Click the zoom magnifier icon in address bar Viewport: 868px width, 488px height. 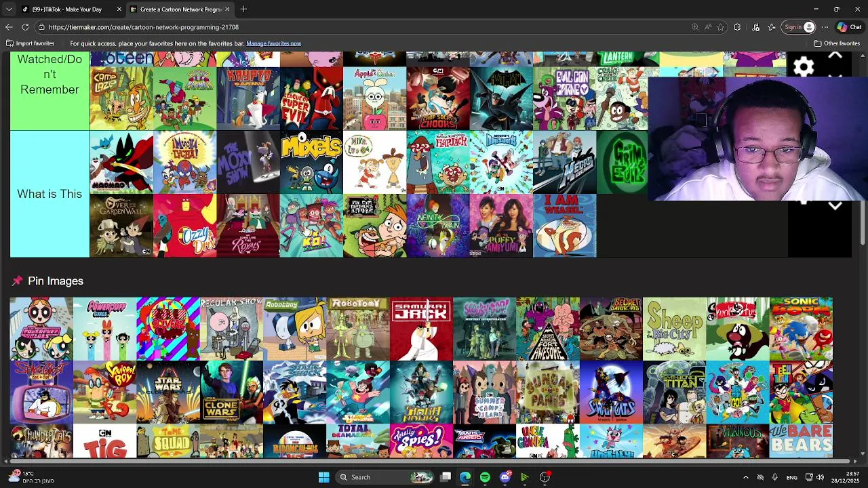(695, 27)
